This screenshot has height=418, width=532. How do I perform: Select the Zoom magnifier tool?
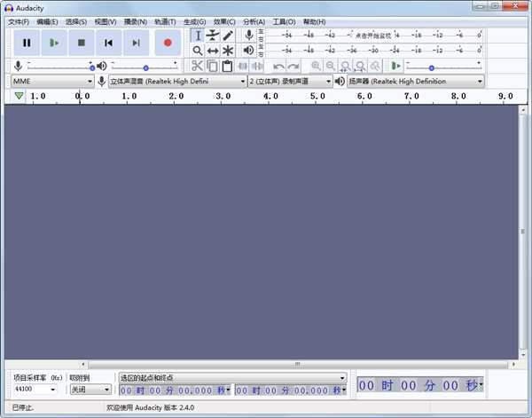click(198, 51)
